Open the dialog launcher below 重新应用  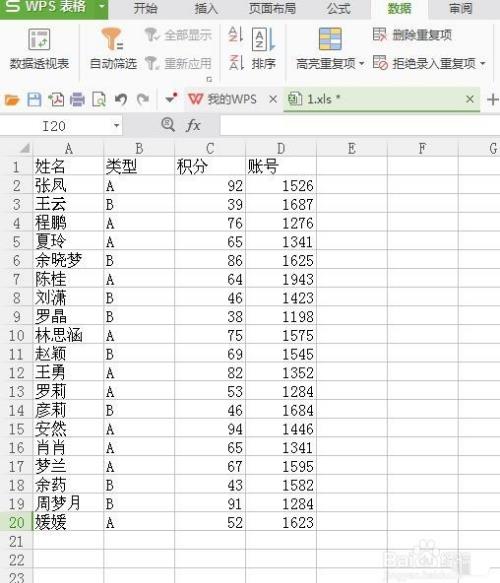tap(209, 79)
